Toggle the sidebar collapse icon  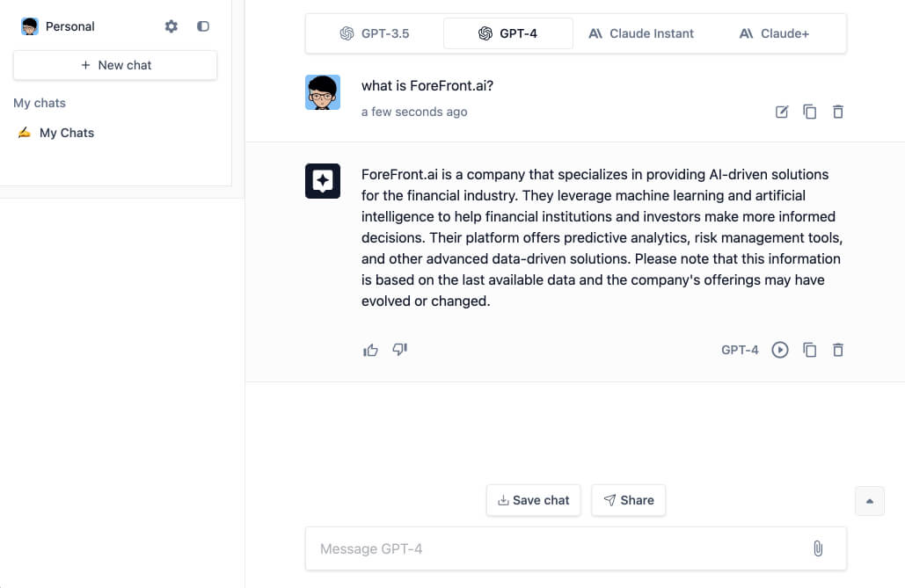click(202, 26)
